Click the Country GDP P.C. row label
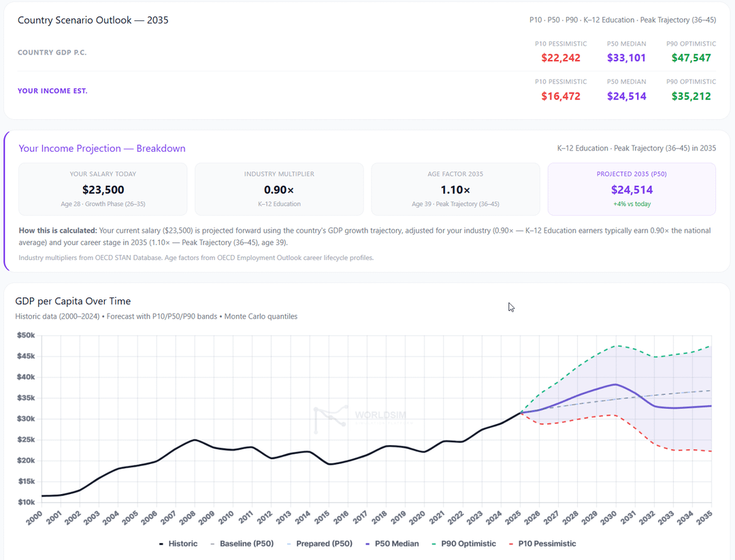This screenshot has width=735, height=560. point(52,52)
